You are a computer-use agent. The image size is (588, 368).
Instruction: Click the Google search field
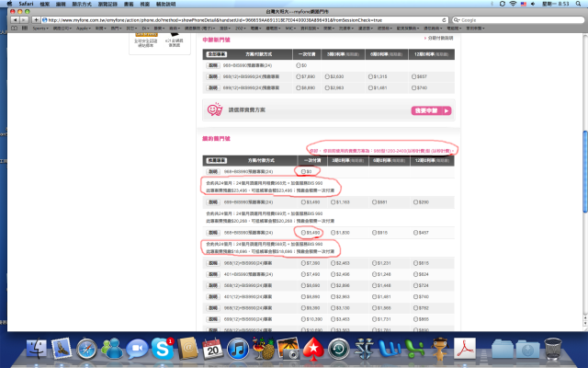[x=518, y=20]
